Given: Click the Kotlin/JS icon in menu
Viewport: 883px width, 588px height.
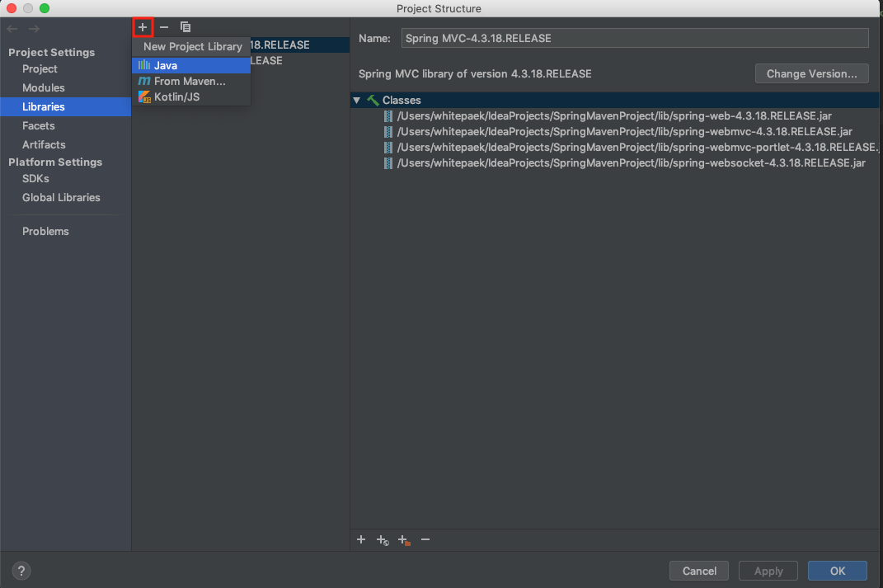Looking at the screenshot, I should (144, 96).
